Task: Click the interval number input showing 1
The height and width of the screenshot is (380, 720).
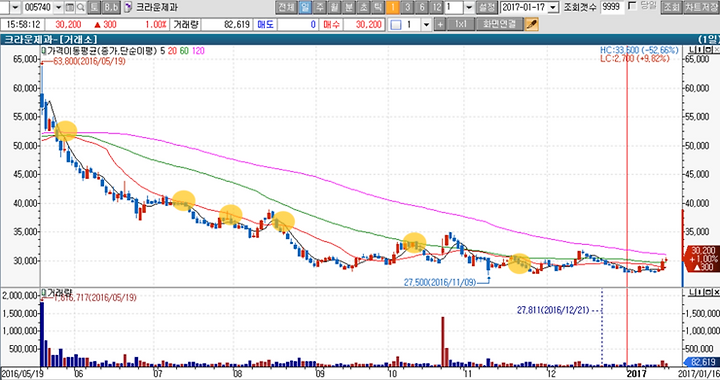Action: [454, 7]
